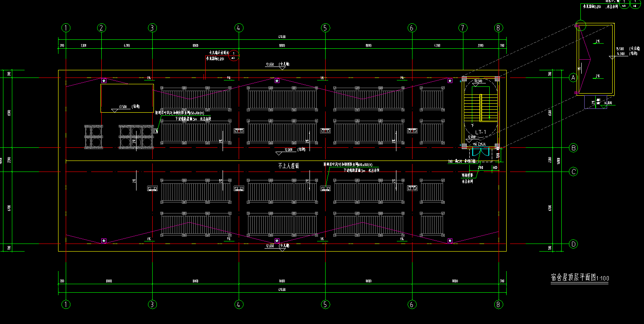This screenshot has width=644, height=324.
Task: Click grid axis bubble C on the right
Action: click(574, 172)
